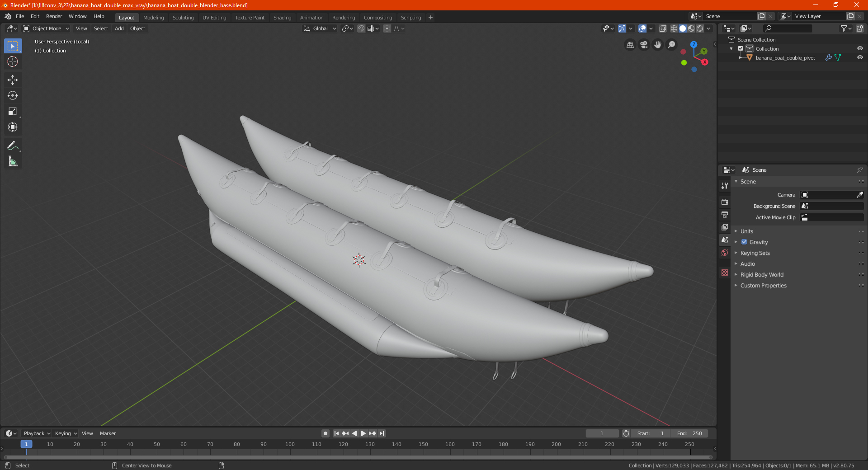
Task: Open the Texture properties tab
Action: click(725, 273)
